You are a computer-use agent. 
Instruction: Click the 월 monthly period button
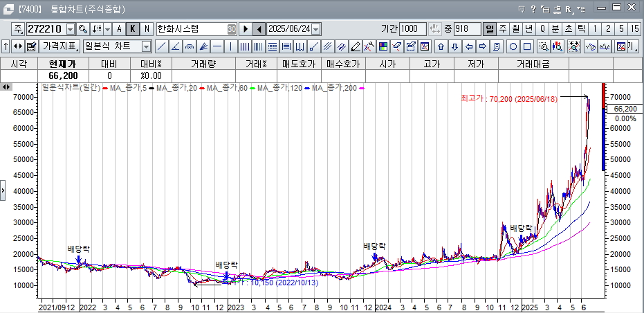coord(515,29)
